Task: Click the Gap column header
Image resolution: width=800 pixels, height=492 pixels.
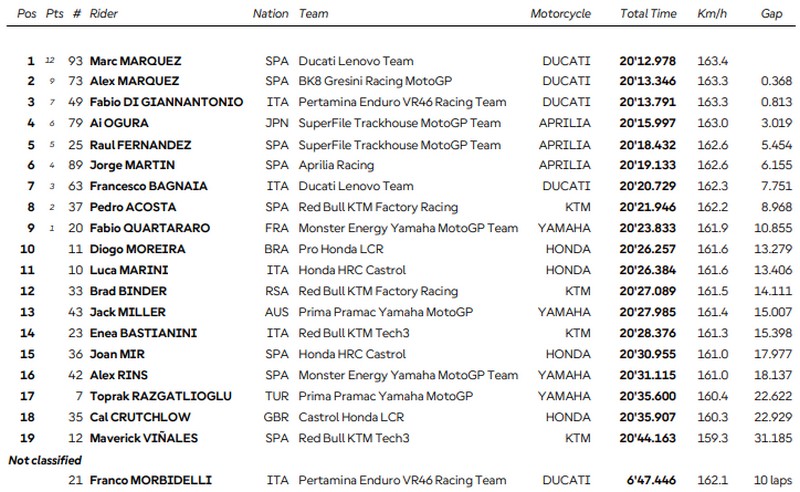Action: coord(771,14)
